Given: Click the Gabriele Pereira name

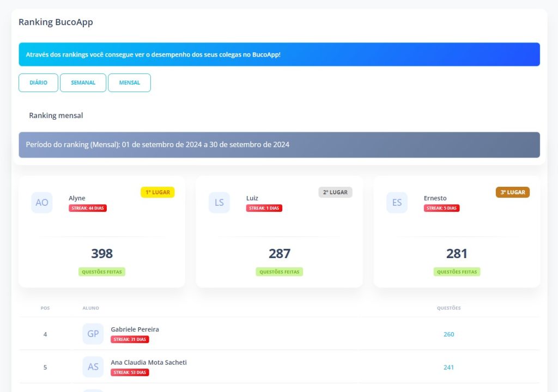Looking at the screenshot, I should pos(135,329).
